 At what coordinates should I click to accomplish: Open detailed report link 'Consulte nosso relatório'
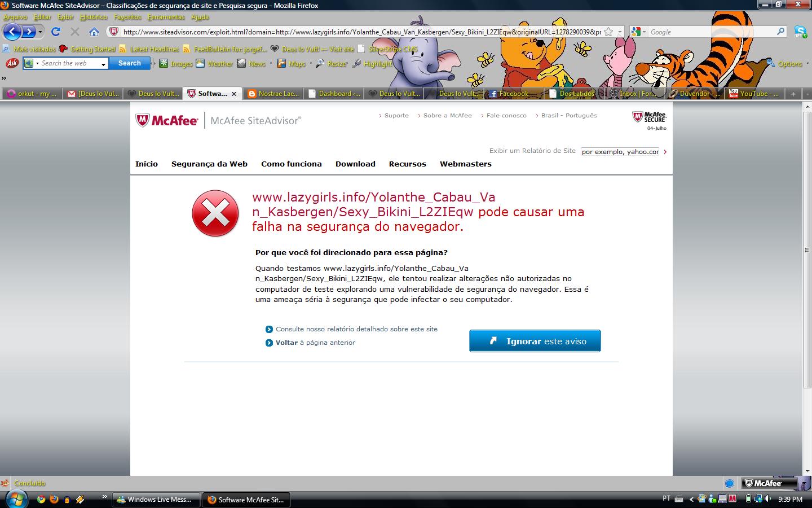click(356, 329)
